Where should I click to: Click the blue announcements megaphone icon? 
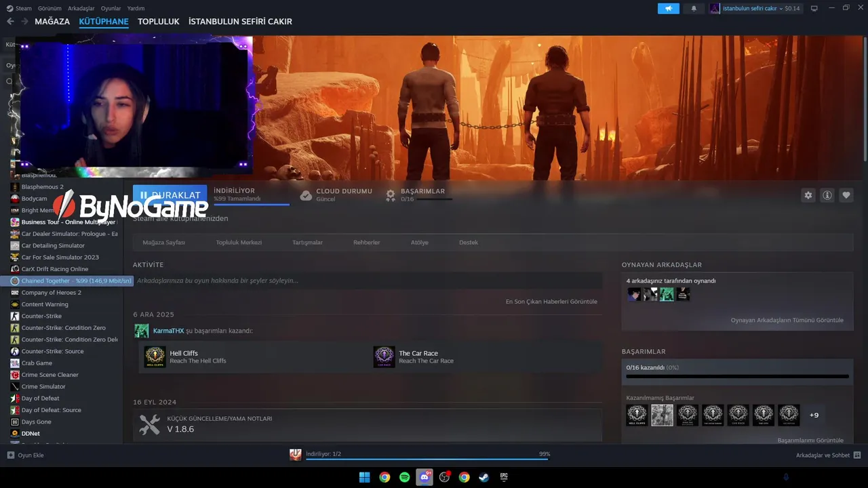[668, 8]
